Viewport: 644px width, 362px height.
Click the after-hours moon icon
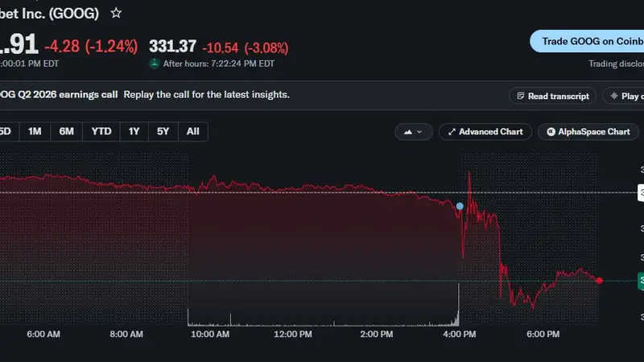[155, 64]
